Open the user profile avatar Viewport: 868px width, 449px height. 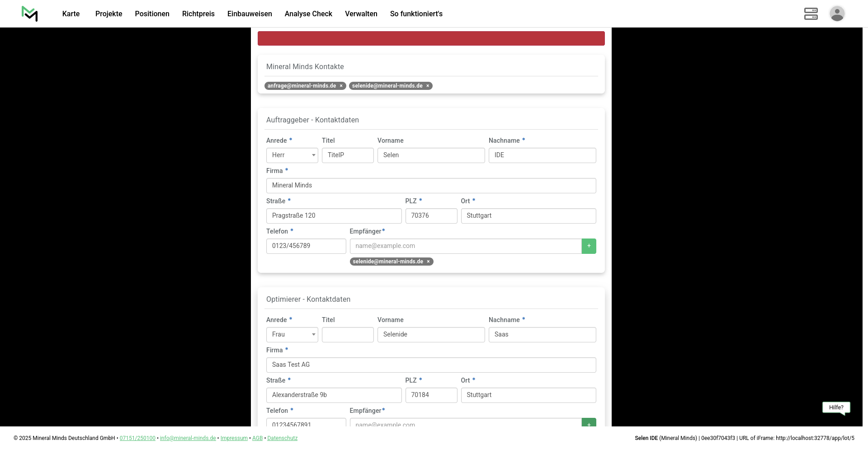coord(837,14)
